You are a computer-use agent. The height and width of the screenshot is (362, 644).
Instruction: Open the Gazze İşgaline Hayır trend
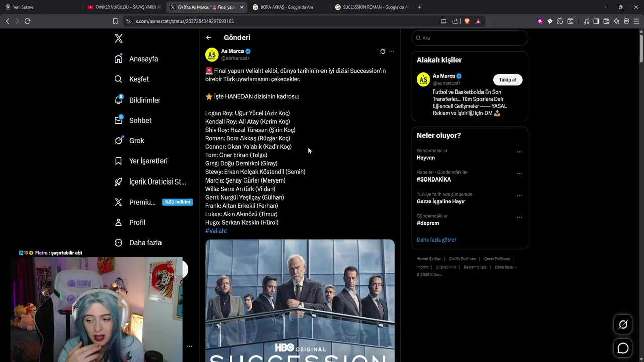click(x=441, y=201)
